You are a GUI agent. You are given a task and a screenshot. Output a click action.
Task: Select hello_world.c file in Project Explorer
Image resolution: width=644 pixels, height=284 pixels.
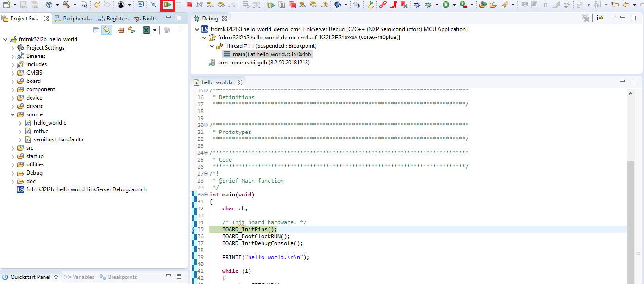click(50, 123)
